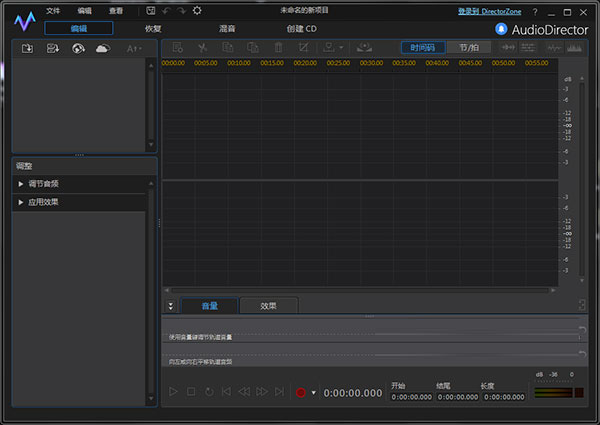Click the timeline horizontal scrollbar
The height and width of the screenshot is (425, 600).
(x=360, y=290)
